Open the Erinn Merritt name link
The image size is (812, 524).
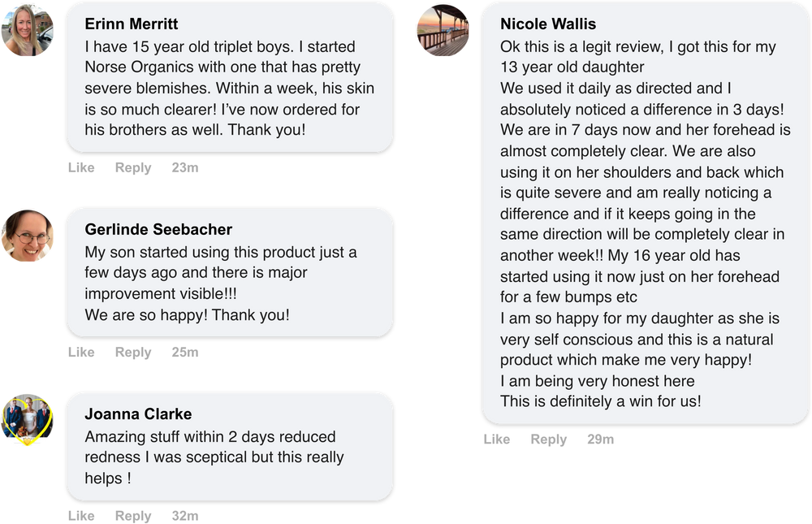click(132, 24)
